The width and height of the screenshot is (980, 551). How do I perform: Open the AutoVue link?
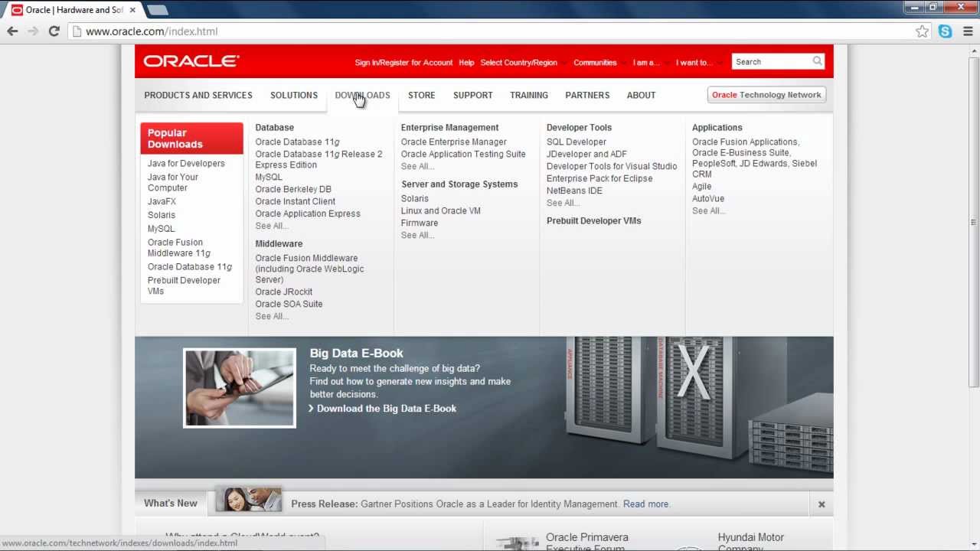(x=708, y=198)
